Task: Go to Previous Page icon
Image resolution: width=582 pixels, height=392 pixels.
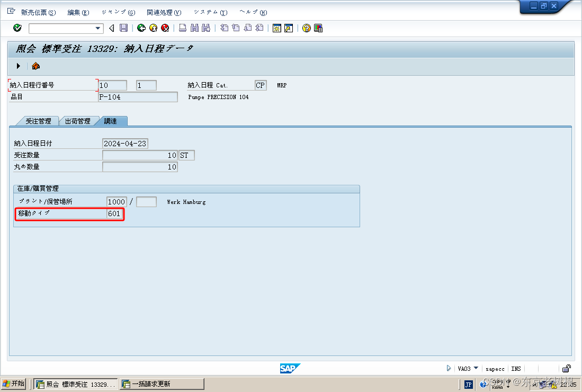Action: (236, 28)
